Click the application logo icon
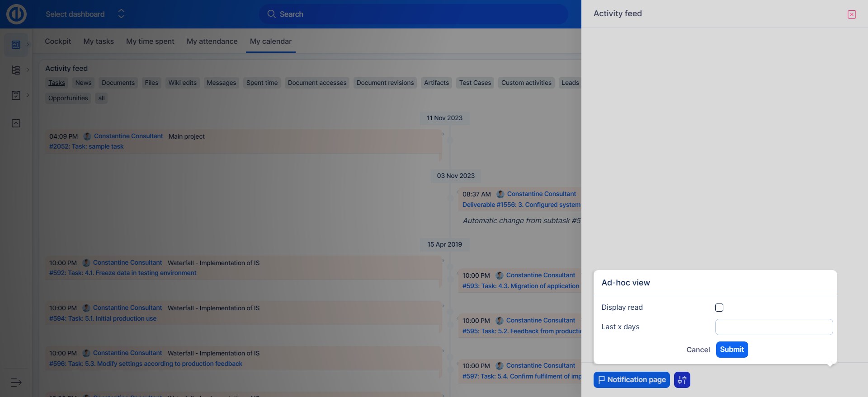The image size is (868, 397). tap(16, 14)
